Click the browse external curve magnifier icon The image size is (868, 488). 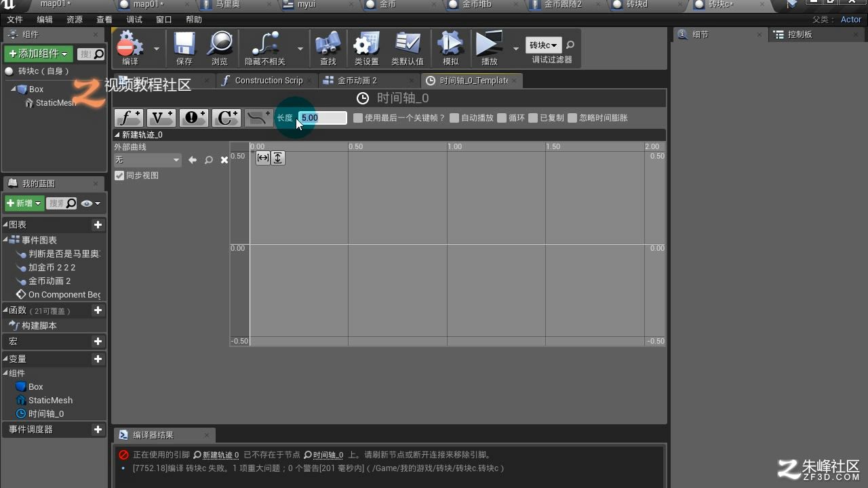click(209, 160)
